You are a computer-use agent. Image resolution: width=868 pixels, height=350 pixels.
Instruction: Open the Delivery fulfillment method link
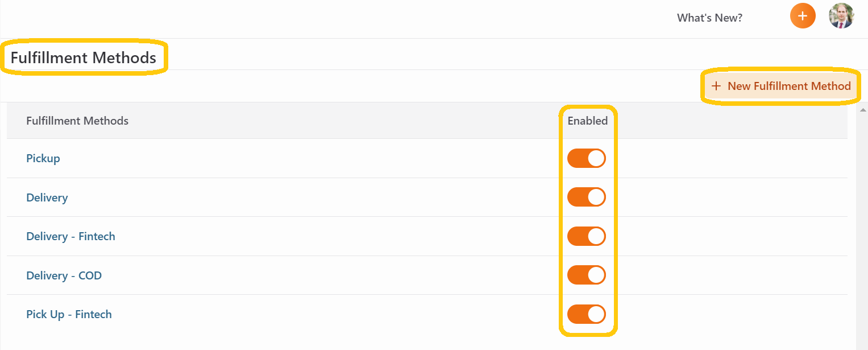[x=47, y=197]
